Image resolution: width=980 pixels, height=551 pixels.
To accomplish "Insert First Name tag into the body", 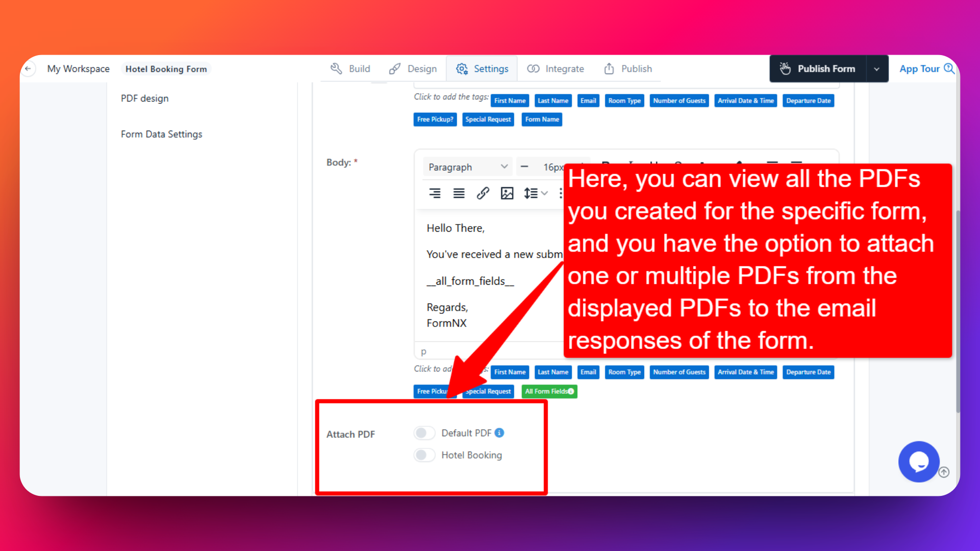I will click(510, 372).
